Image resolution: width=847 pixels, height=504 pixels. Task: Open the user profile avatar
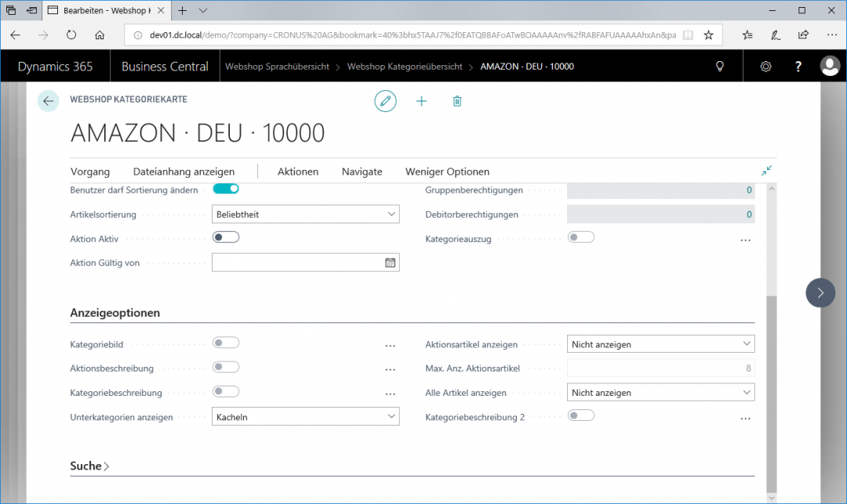click(830, 66)
